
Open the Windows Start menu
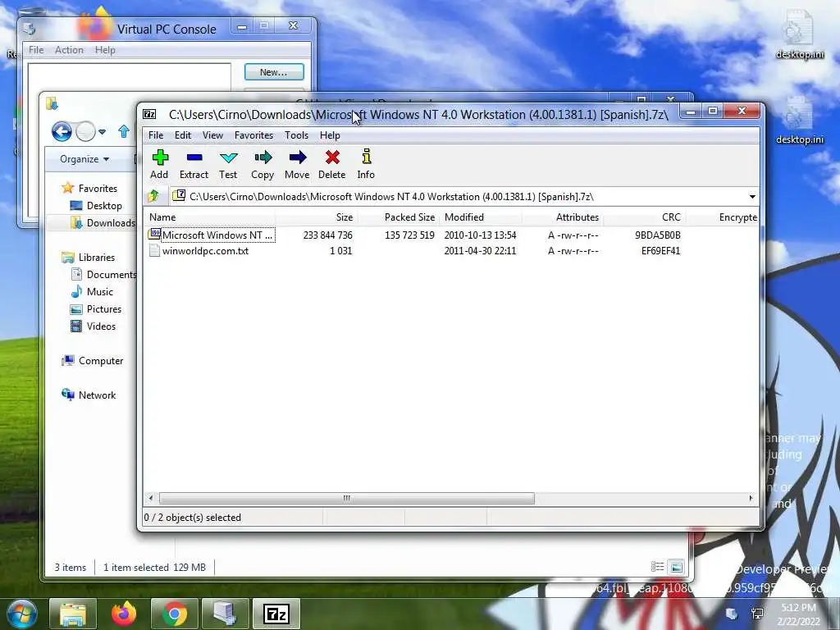pos(22,614)
